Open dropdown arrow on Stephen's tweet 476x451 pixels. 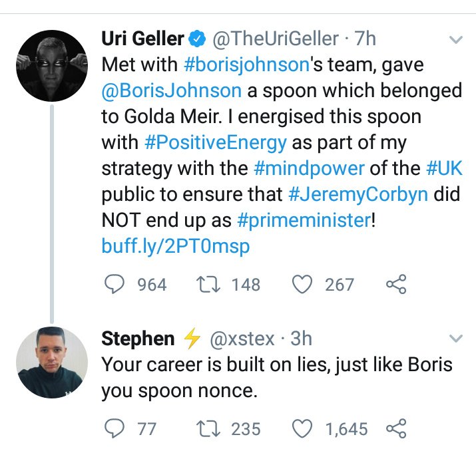[456, 339]
